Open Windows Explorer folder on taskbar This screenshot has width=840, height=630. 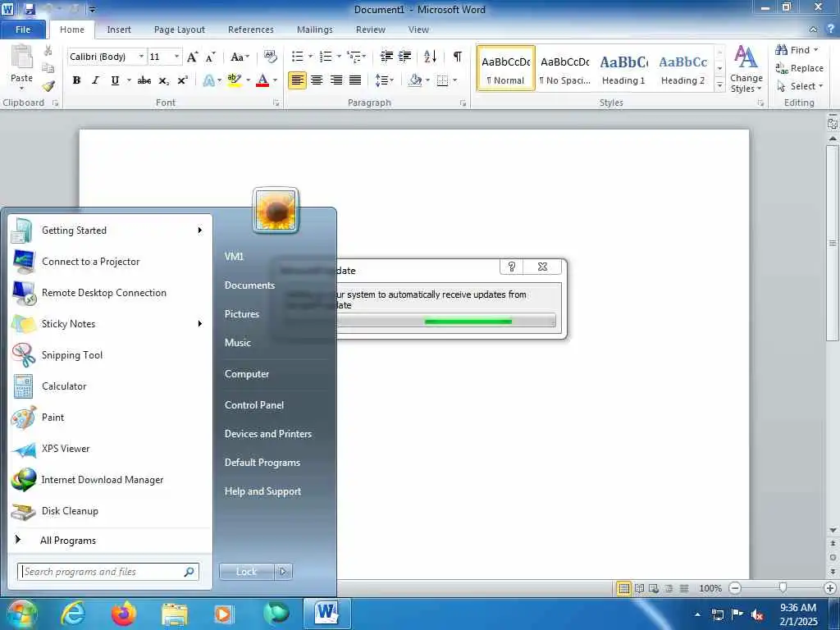[x=175, y=614]
